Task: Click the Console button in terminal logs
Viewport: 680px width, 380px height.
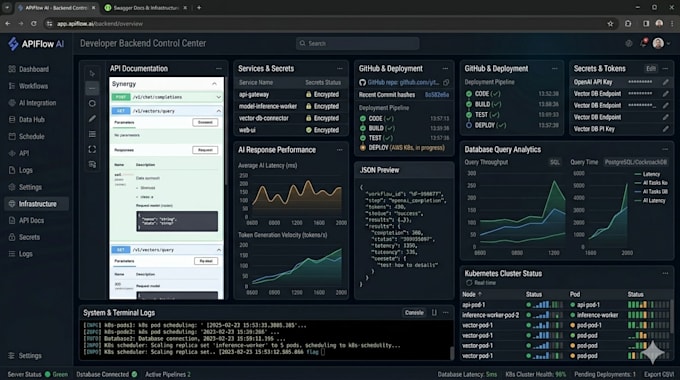Action: [x=414, y=312]
